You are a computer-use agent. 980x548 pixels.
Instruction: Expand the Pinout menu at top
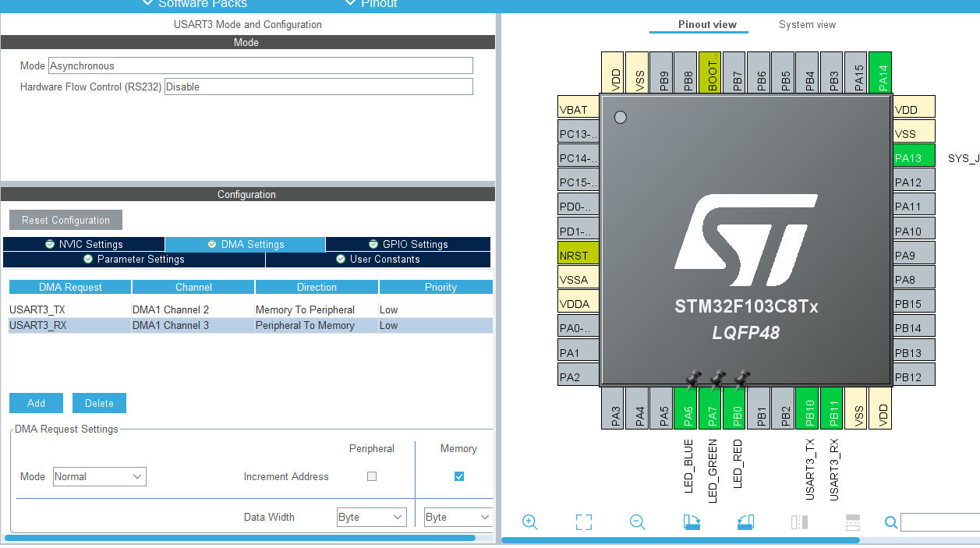(x=372, y=4)
